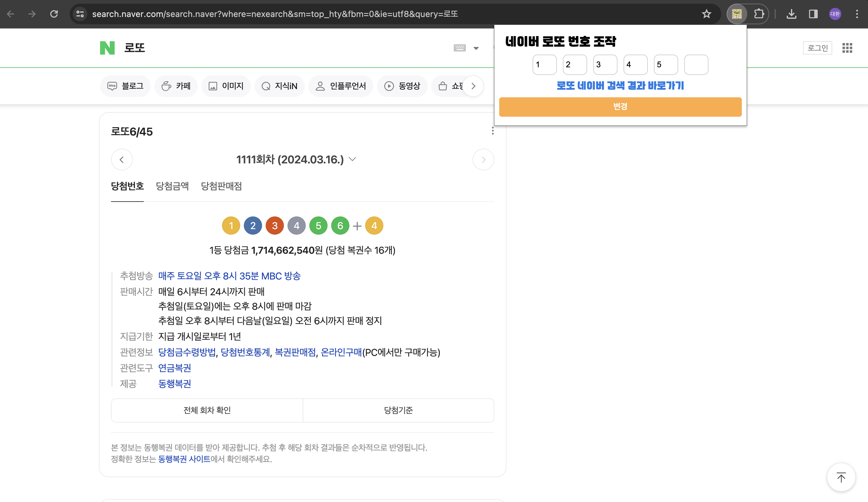
Task: Open the 동행복권 사이트 link
Action: 184,459
